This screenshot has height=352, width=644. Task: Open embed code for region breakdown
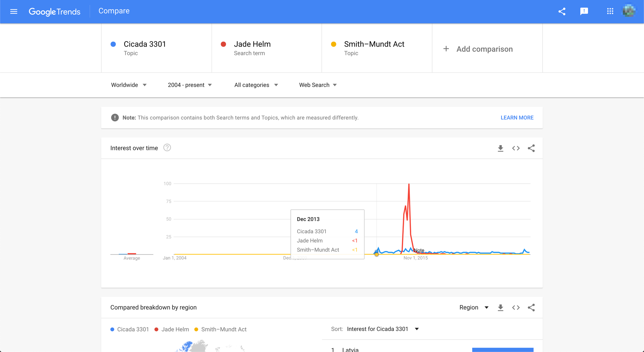(516, 308)
